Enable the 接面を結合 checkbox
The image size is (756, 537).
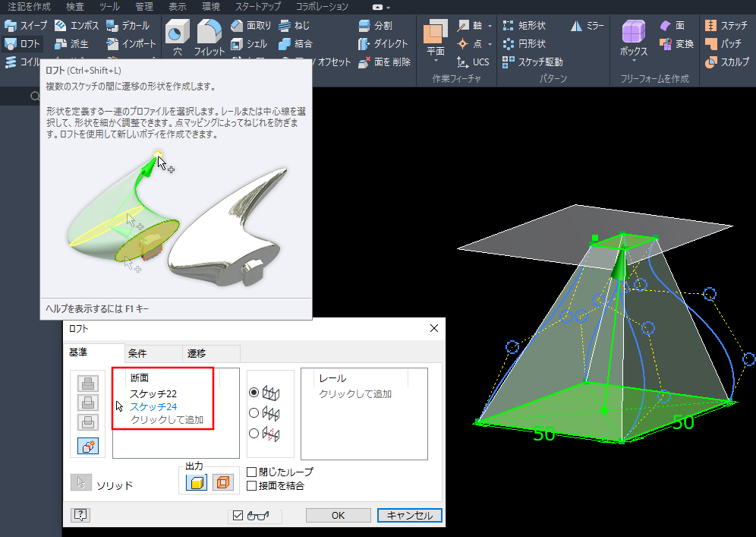(x=251, y=485)
